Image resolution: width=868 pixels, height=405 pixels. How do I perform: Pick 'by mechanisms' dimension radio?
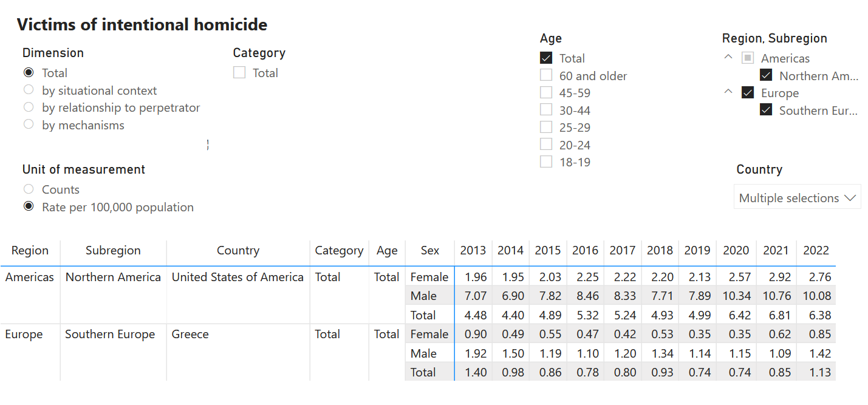tap(29, 125)
